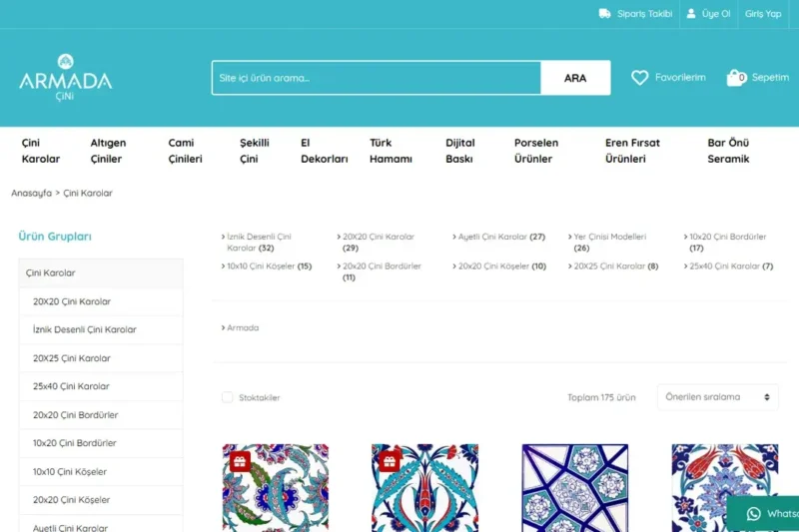Screen dimensions: 799x532
Task: Toggle the Stoktakiler checkbox
Action: tap(228, 397)
